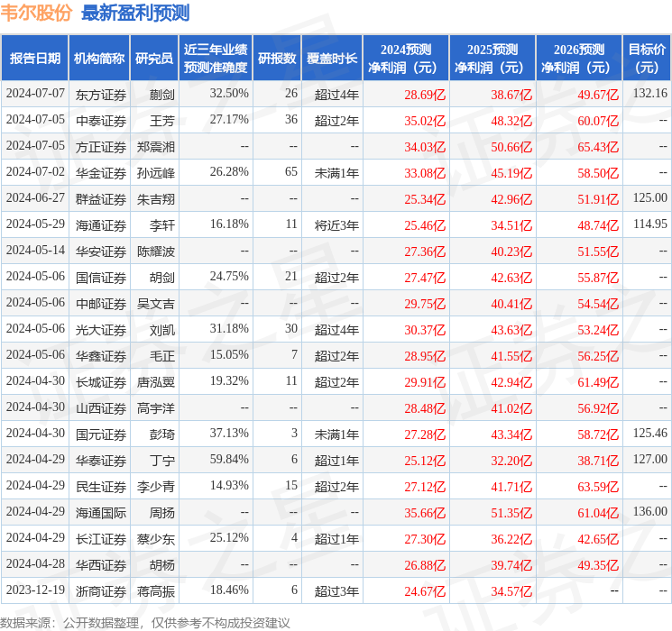Viewport: 672px width, 631px height.
Task: Click the date 2024-05-14
Action: [x=35, y=250]
